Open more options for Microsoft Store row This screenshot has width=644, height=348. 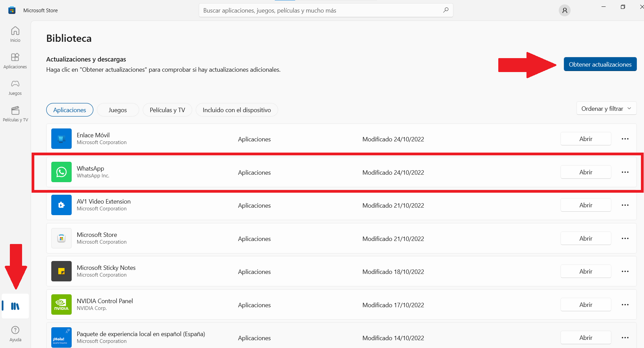[625, 238]
